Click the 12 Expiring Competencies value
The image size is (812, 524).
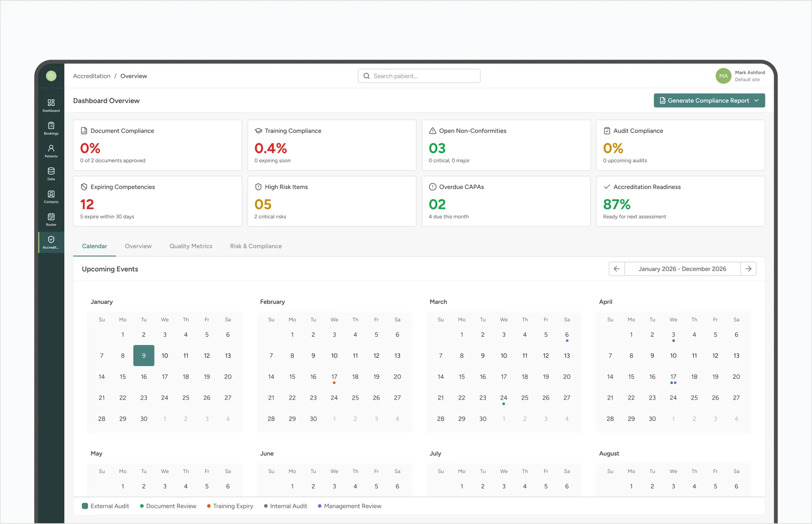87,204
